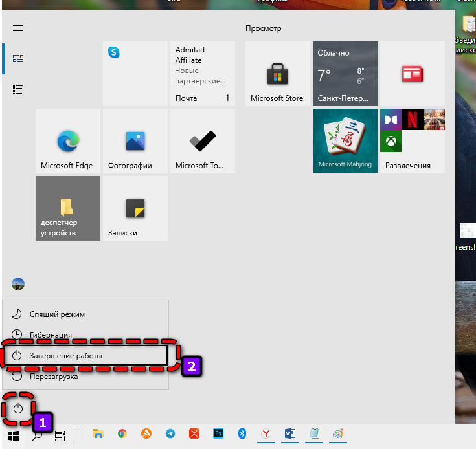Launch Microsoft Mahjong tile
The height and width of the screenshot is (449, 476).
pos(345,141)
